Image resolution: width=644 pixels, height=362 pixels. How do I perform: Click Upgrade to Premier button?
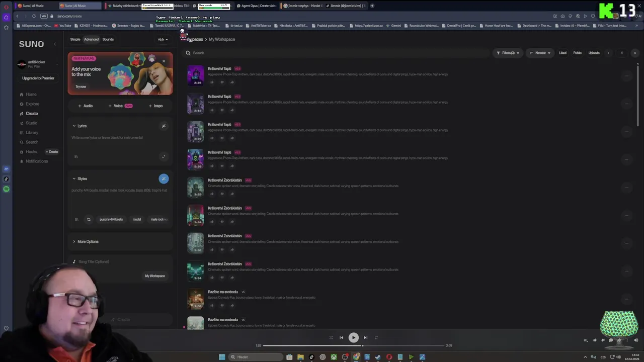tap(38, 78)
